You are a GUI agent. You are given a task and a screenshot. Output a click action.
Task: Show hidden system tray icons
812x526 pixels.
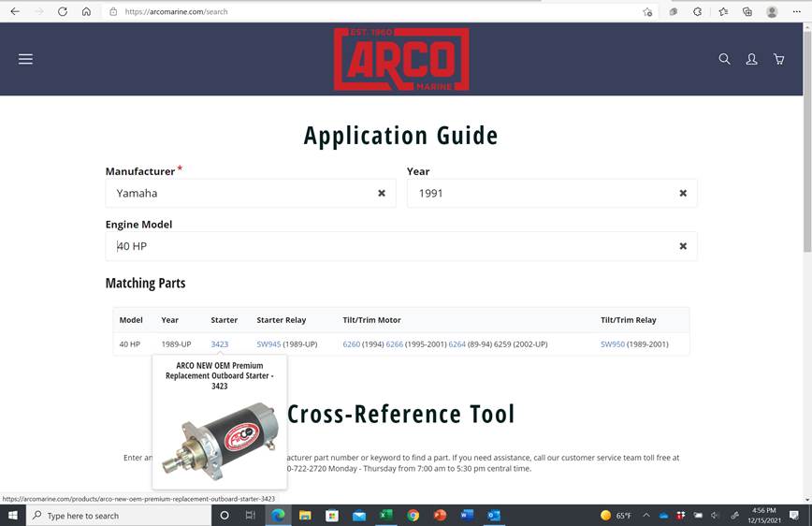646,516
